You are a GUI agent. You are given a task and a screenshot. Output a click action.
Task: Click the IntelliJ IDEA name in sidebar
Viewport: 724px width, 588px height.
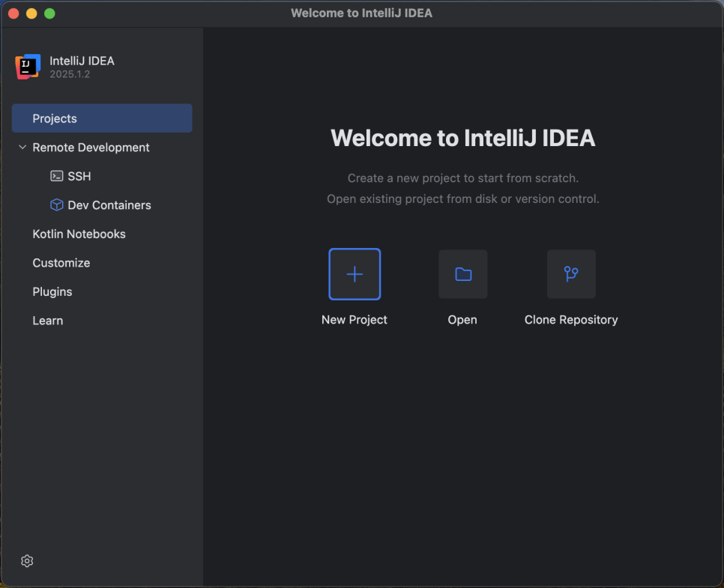point(82,61)
